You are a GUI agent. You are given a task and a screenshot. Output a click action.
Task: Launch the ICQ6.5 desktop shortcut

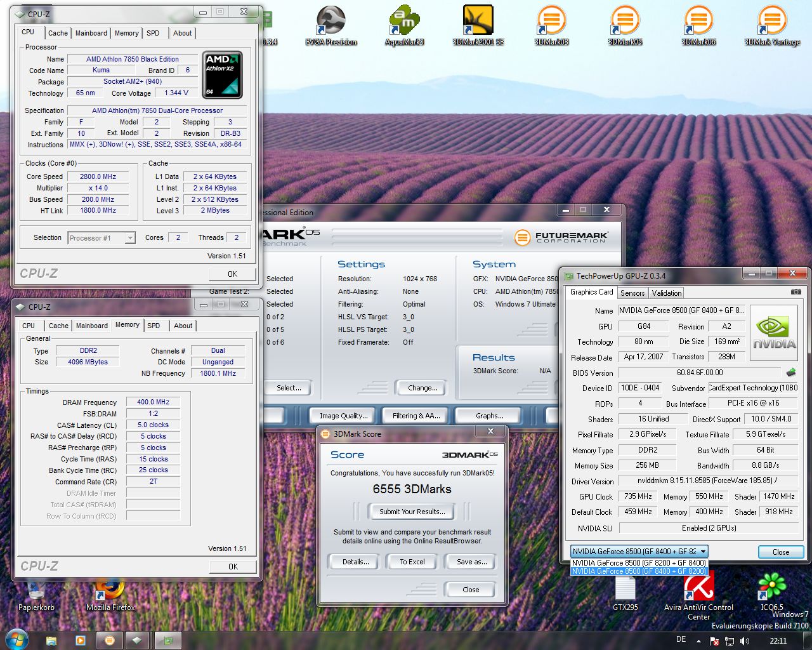pos(772,590)
